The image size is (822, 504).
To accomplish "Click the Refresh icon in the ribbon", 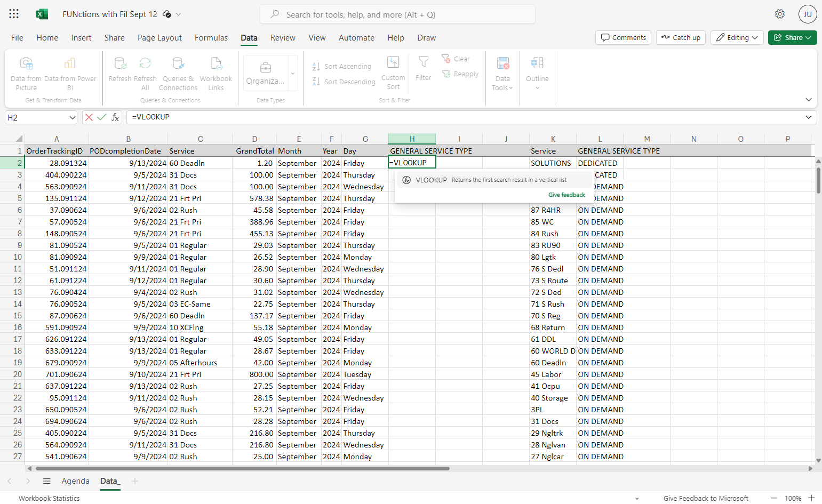I will point(120,69).
